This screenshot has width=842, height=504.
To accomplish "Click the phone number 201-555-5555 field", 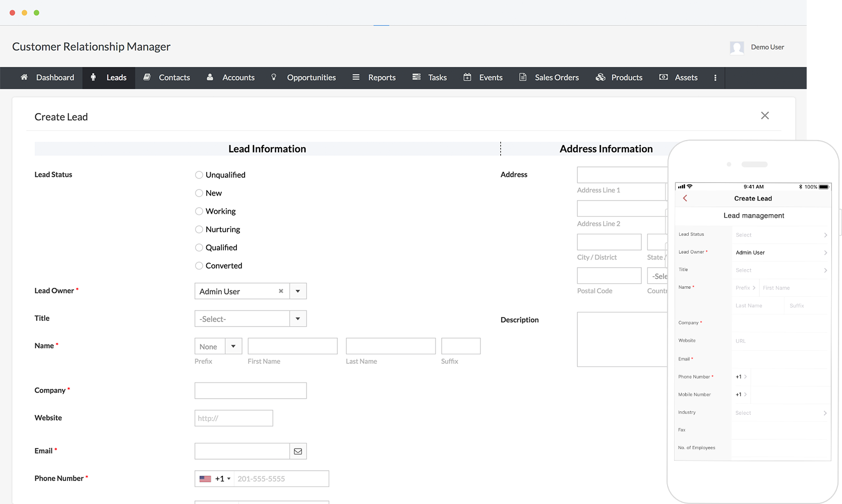I will point(281,479).
